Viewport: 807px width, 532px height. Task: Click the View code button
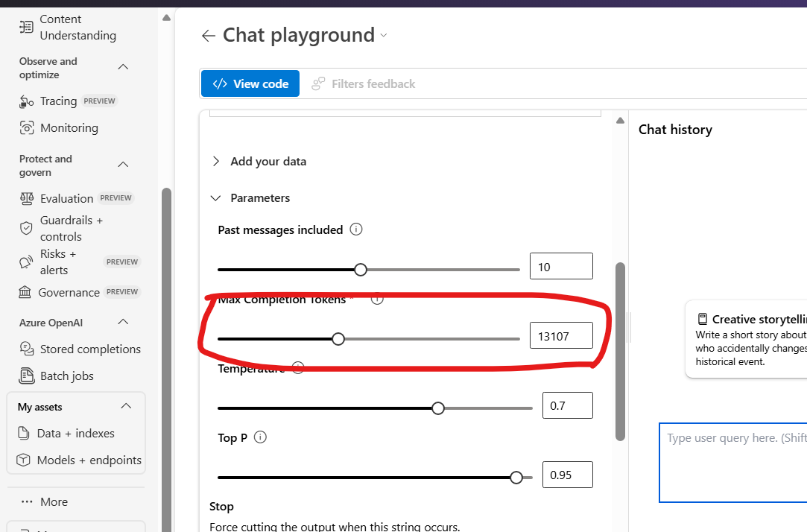[250, 83]
